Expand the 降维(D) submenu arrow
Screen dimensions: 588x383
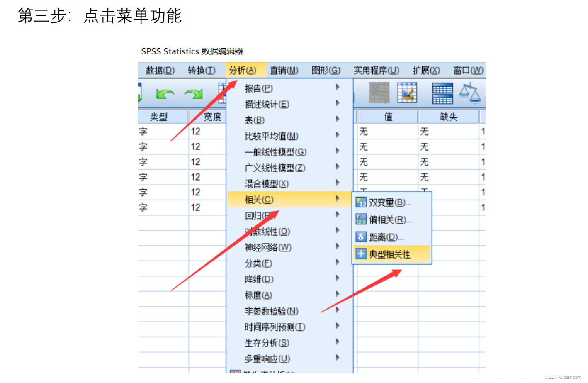tap(338, 278)
